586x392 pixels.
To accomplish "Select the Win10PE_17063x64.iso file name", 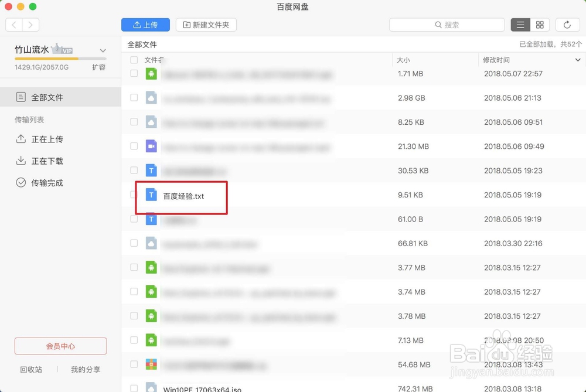I will coord(202,389).
